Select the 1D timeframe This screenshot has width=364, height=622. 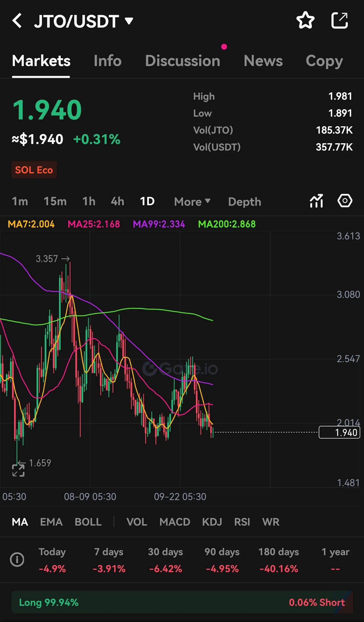click(x=147, y=201)
